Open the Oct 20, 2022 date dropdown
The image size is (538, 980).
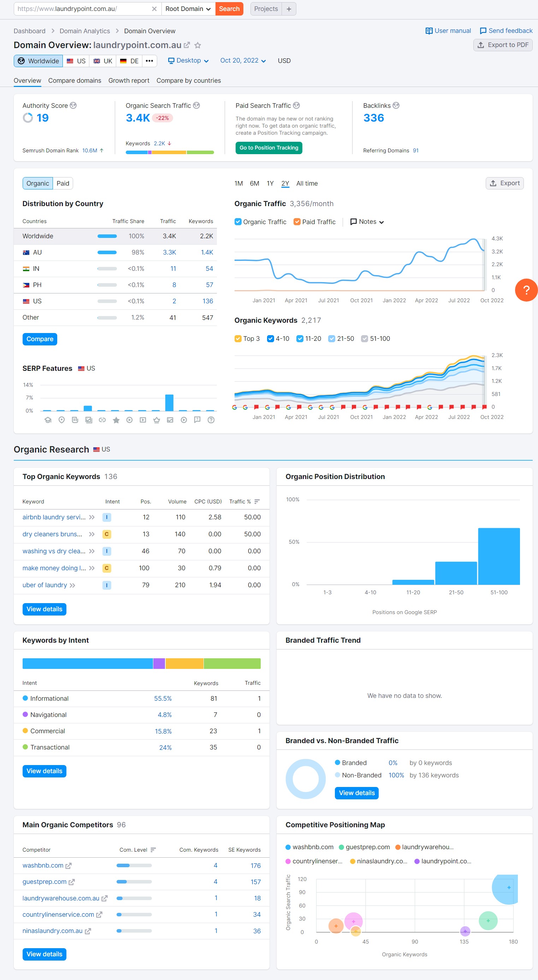tap(243, 60)
